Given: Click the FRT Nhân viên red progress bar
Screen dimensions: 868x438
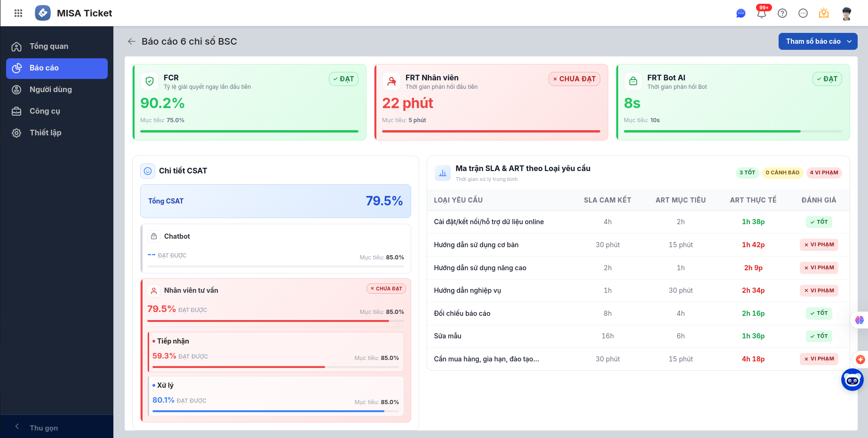Looking at the screenshot, I should [491, 131].
